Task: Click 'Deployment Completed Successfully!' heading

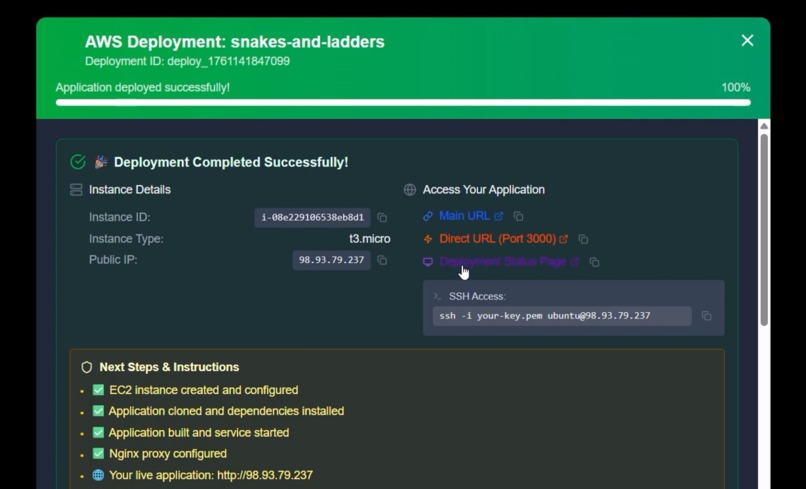Action: click(231, 162)
